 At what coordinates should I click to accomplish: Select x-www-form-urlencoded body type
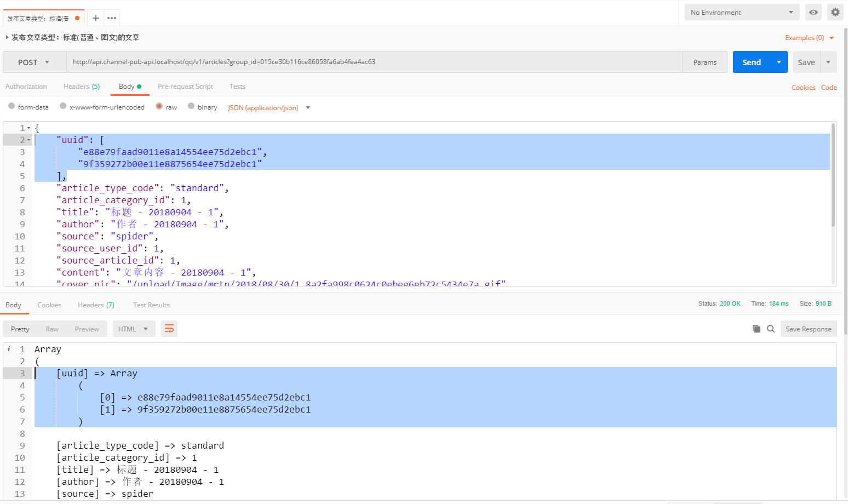[x=63, y=106]
